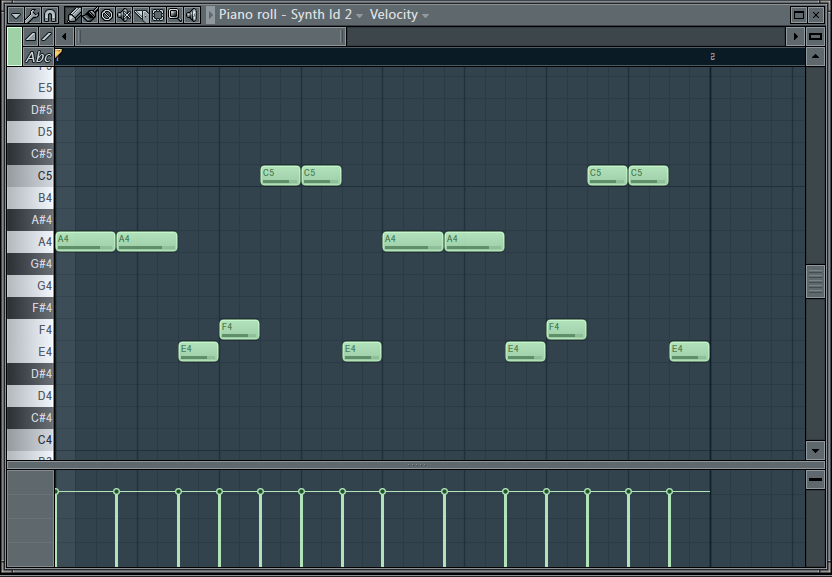
Task: Click the vertical scroll up arrow
Action: 816,56
